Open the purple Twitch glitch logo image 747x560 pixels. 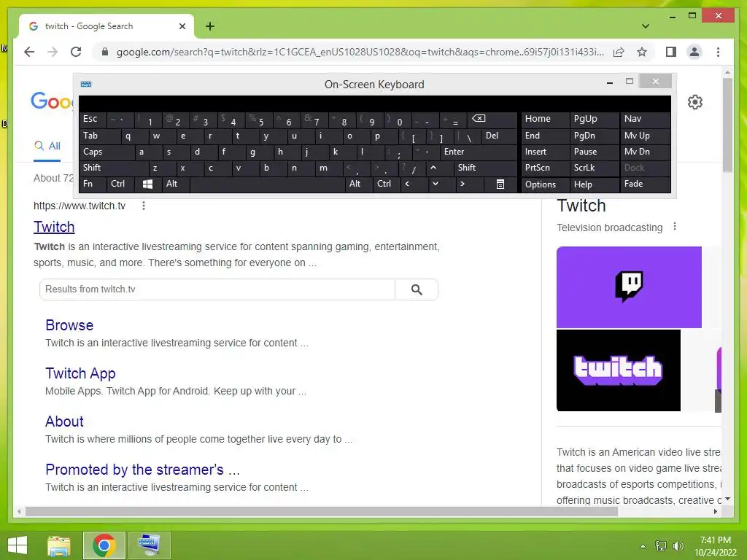coord(629,287)
